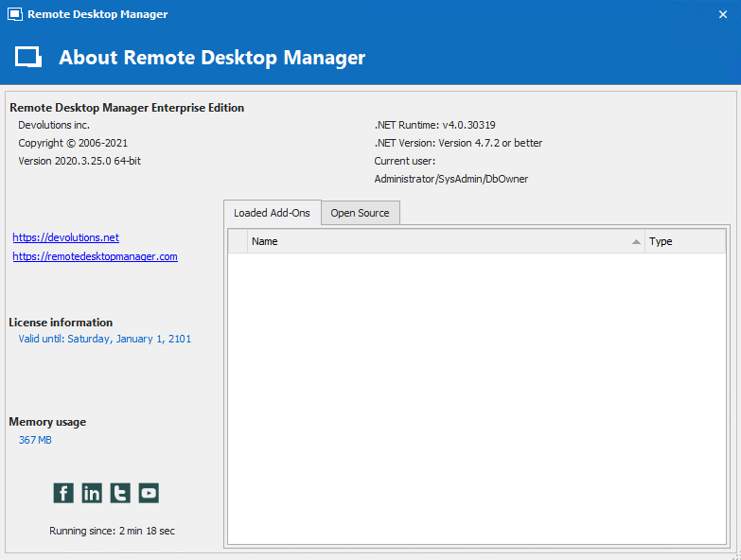Sort add-ons by Name column header
741x560 pixels.
tap(446, 241)
